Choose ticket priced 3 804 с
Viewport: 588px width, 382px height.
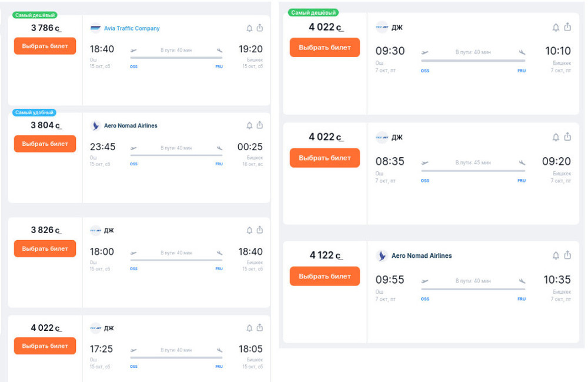click(45, 144)
